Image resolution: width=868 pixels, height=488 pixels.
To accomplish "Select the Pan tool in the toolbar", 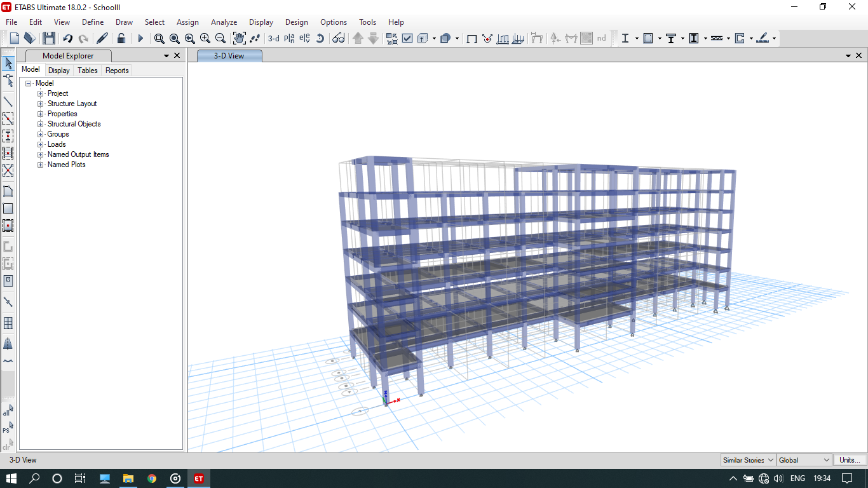I will pos(239,38).
